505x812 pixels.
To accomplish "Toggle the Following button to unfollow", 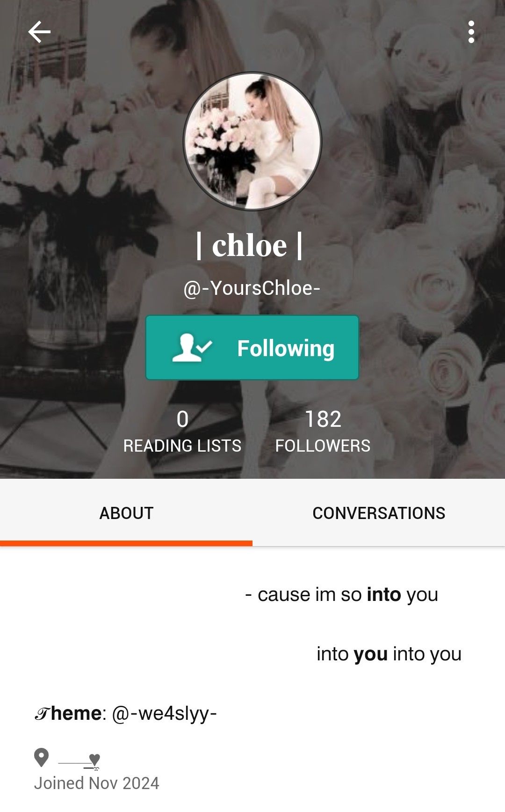I will point(252,348).
